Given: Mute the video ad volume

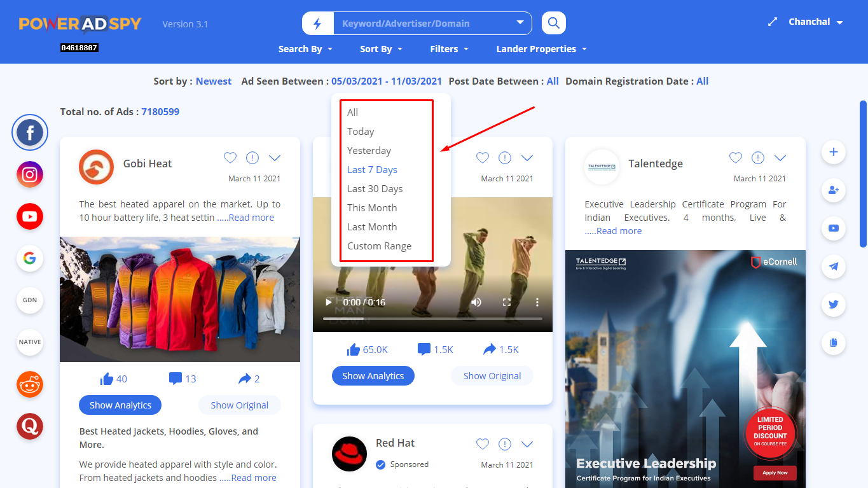Looking at the screenshot, I should click(x=476, y=302).
